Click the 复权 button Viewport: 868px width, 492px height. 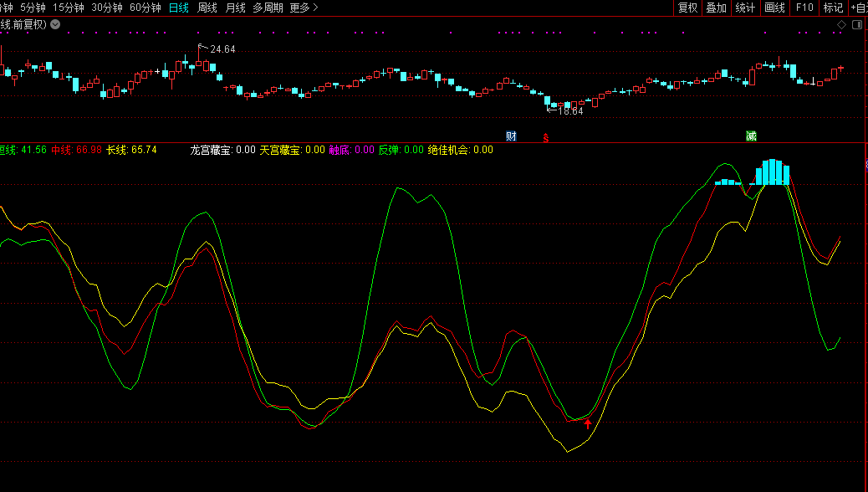point(687,8)
